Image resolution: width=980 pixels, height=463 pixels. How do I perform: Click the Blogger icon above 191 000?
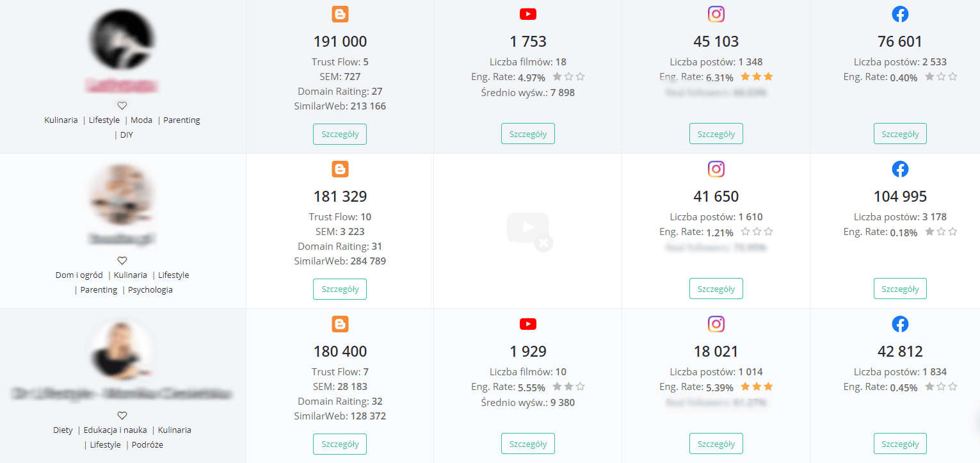[x=340, y=14]
